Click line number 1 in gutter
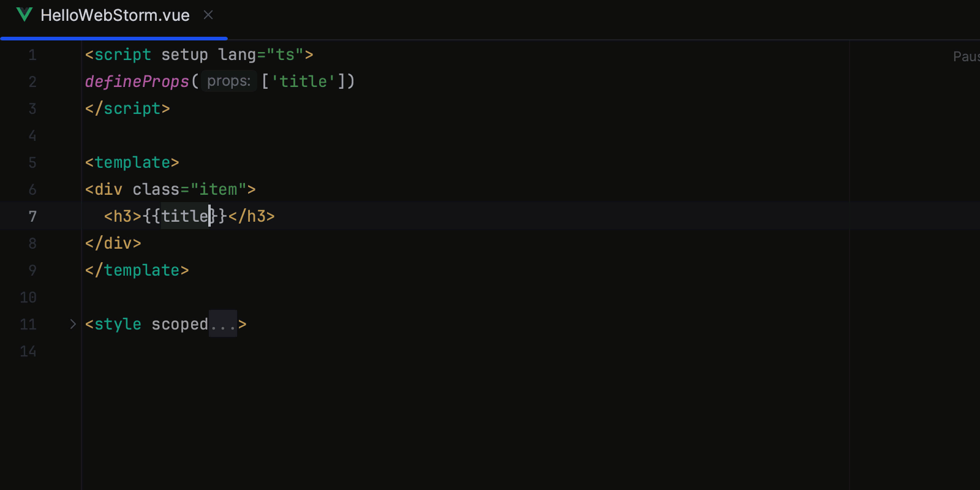The image size is (980, 490). pyautogui.click(x=32, y=55)
